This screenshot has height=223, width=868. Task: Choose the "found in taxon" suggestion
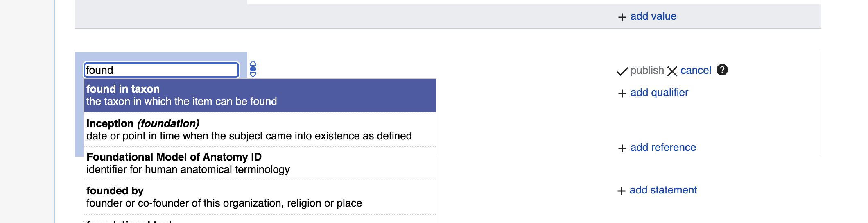click(x=260, y=95)
